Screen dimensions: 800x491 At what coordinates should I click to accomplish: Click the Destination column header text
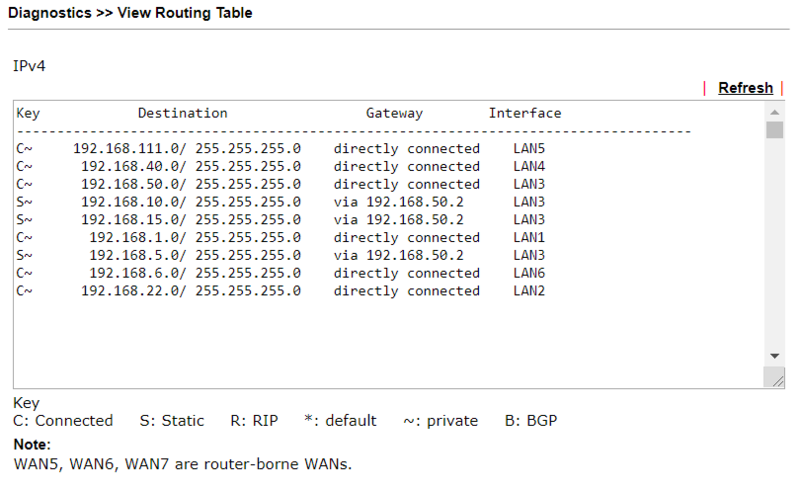183,113
